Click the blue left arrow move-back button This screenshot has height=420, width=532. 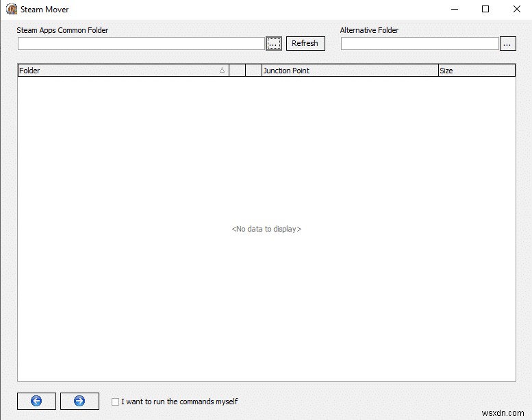(36, 401)
